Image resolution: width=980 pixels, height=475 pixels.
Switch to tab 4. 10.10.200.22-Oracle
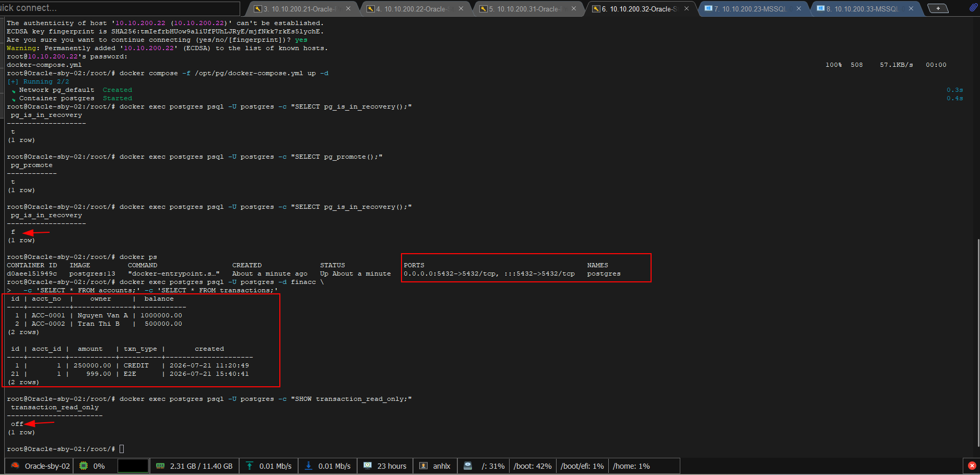[416, 9]
